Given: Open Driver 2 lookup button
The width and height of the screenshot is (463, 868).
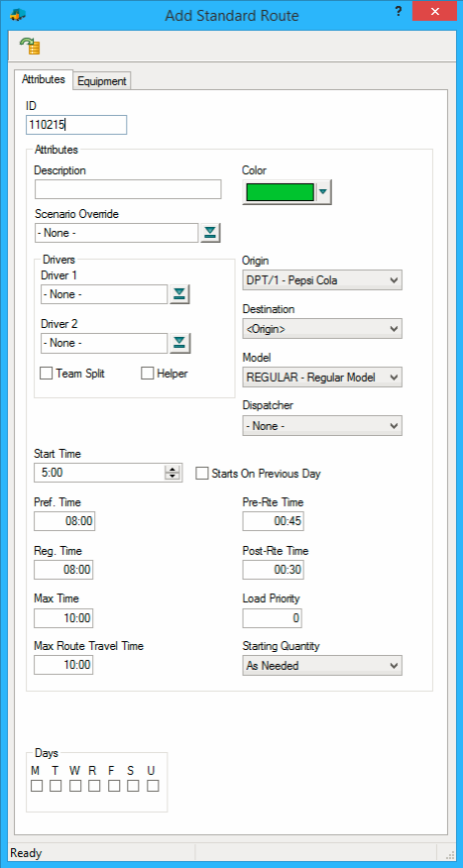Looking at the screenshot, I should (179, 343).
